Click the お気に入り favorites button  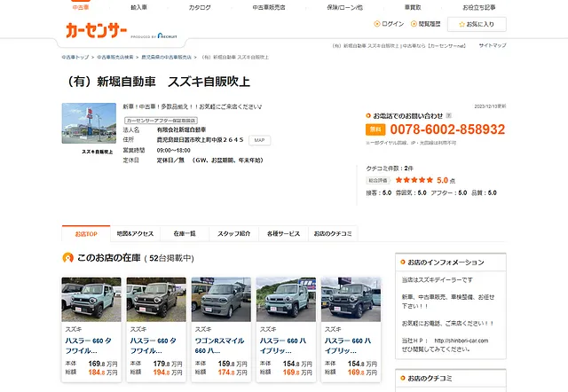(x=477, y=24)
